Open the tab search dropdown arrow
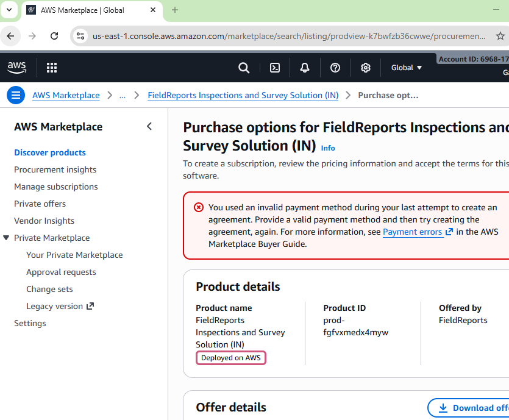 (9, 10)
